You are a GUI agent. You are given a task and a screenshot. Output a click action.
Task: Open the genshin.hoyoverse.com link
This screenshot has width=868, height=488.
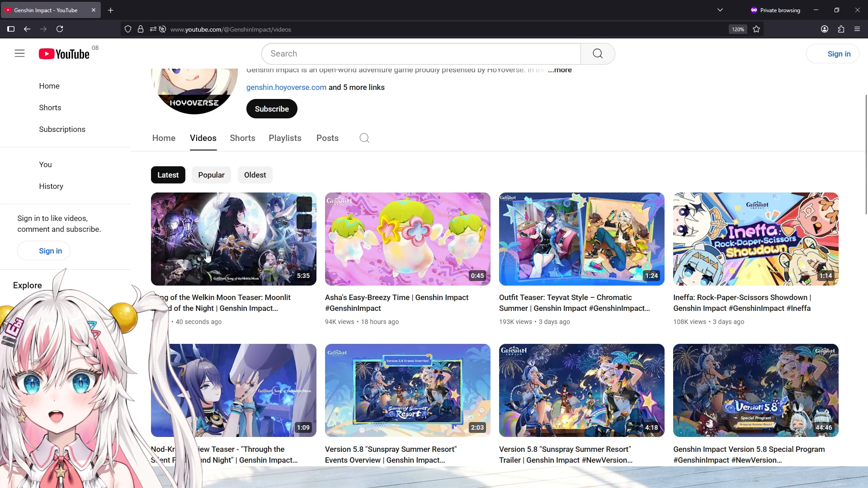pos(286,87)
